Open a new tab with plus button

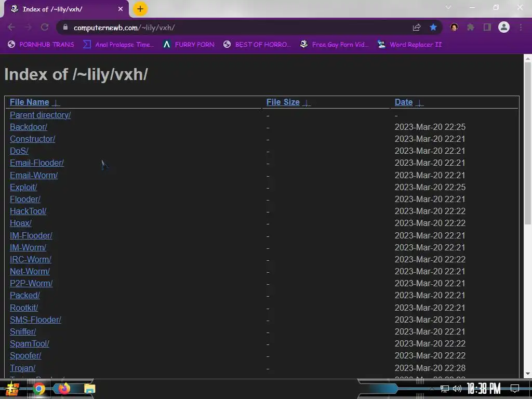[140, 9]
